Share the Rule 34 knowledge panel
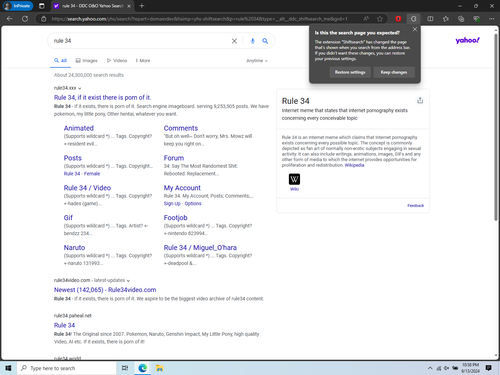 pos(420,100)
